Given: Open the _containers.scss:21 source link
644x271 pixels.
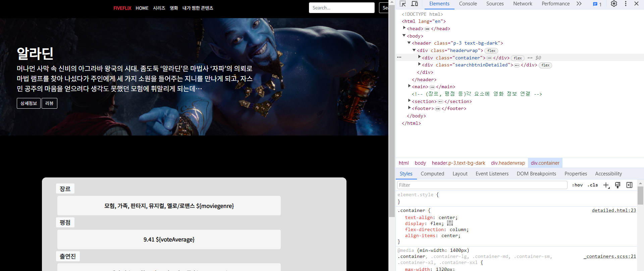Looking at the screenshot, I should tap(610, 257).
